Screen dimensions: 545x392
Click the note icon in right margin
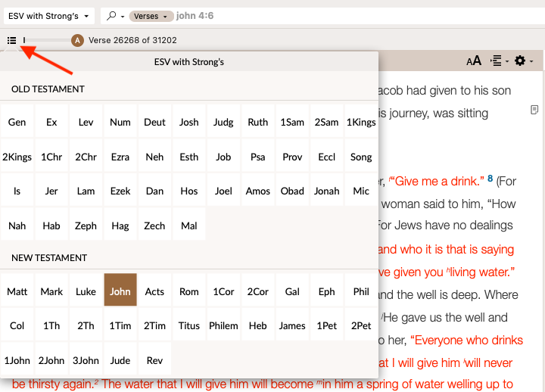point(534,110)
